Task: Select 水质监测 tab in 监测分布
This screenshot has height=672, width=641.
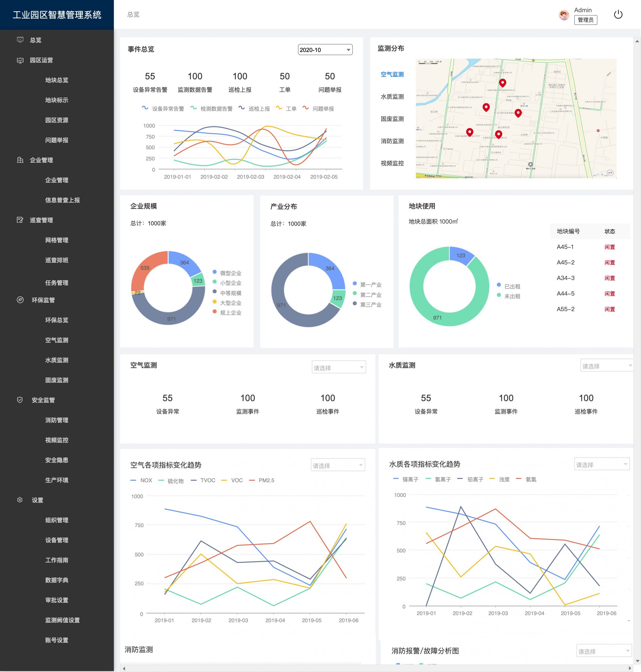Action: click(392, 97)
